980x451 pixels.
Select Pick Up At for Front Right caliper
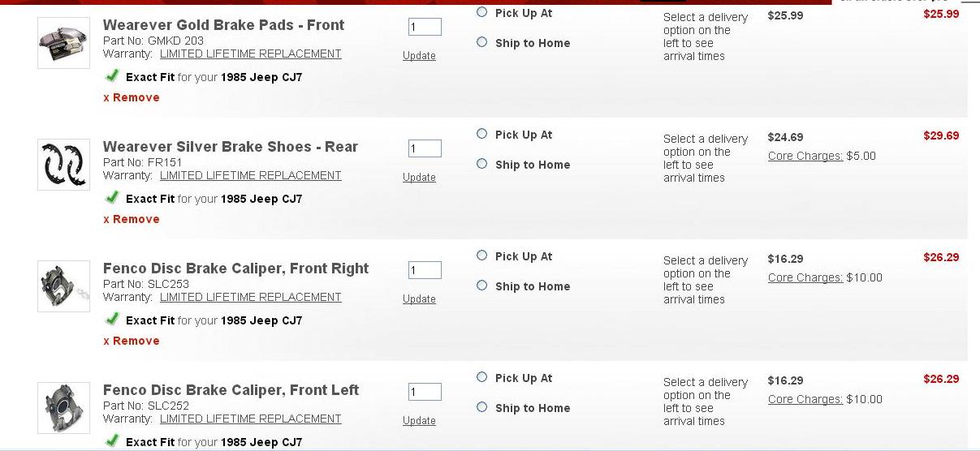(482, 256)
